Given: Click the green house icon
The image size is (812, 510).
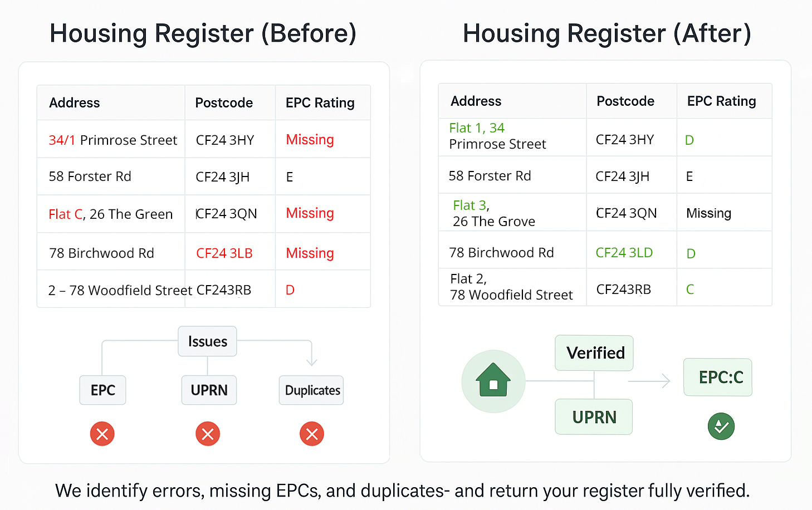Looking at the screenshot, I should [x=493, y=381].
